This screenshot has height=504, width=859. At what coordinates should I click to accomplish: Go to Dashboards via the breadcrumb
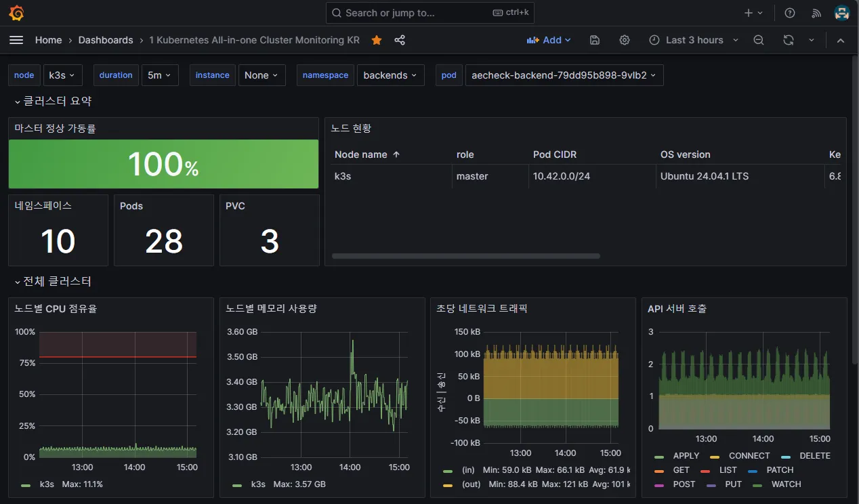106,40
